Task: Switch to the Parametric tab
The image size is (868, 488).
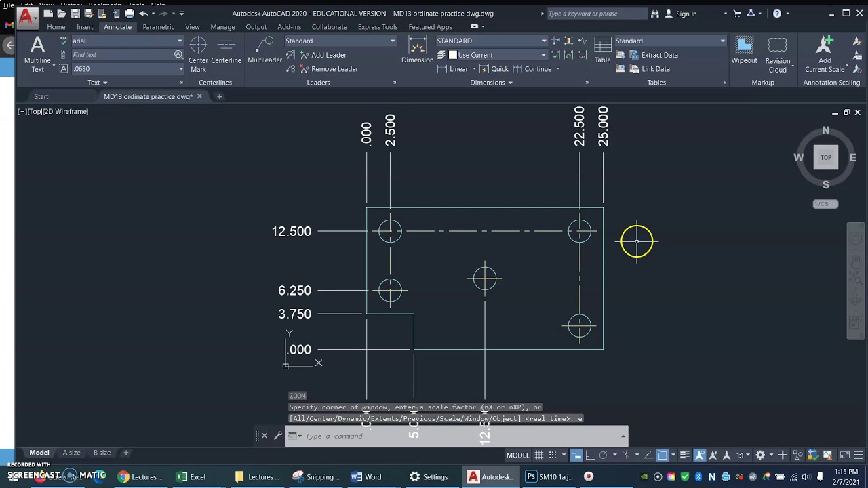Action: [158, 27]
